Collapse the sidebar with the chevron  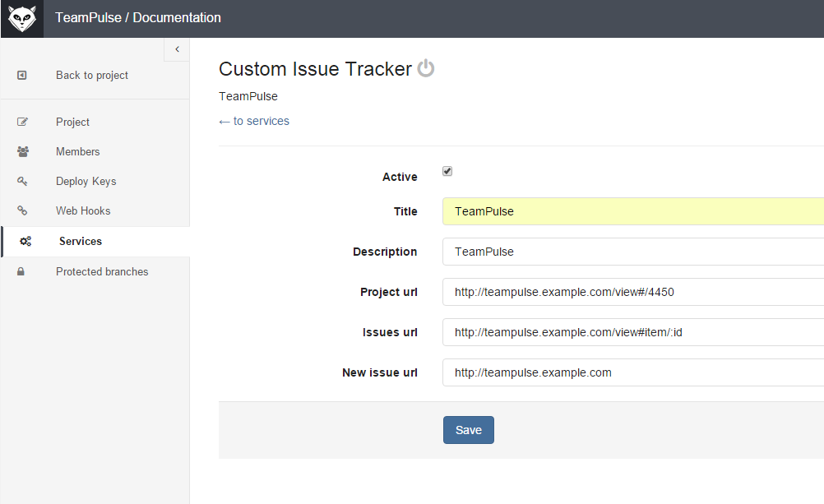click(x=177, y=49)
